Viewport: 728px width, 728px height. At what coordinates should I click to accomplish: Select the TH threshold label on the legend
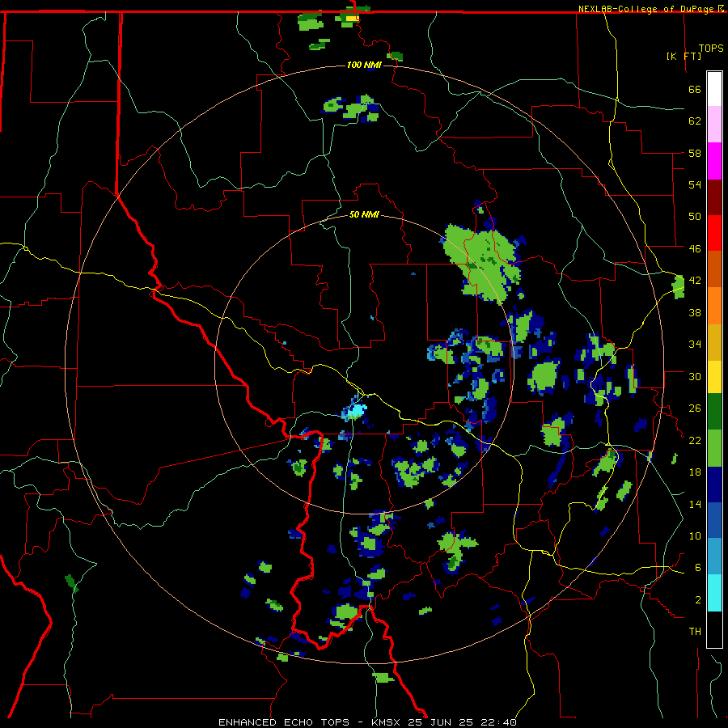695,632
